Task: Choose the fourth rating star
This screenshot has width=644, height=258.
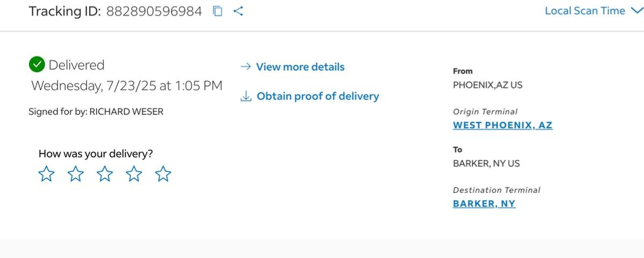Action: pos(134,174)
